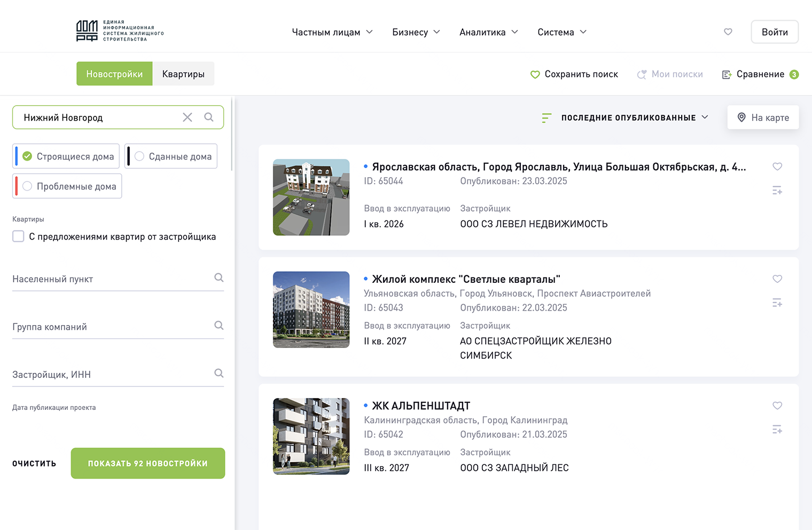The width and height of the screenshot is (812, 530).
Task: Click the DOM.RF logo icon
Action: 87,31
